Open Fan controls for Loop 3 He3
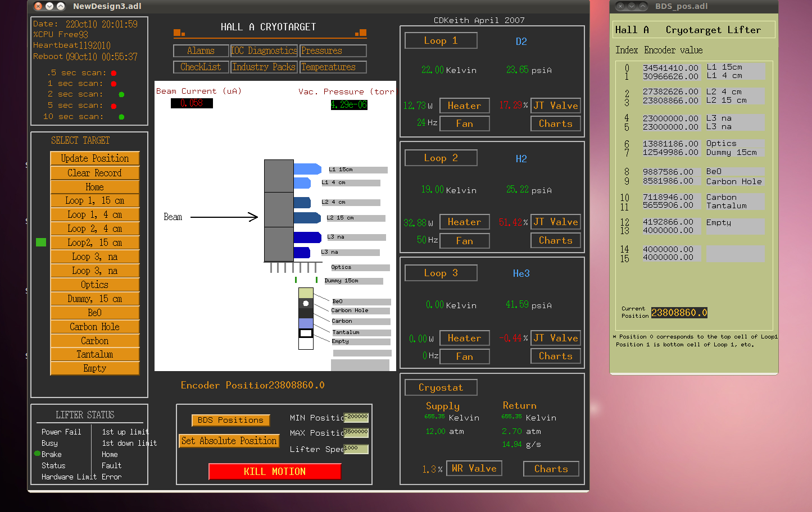The image size is (812, 512). tap(465, 356)
